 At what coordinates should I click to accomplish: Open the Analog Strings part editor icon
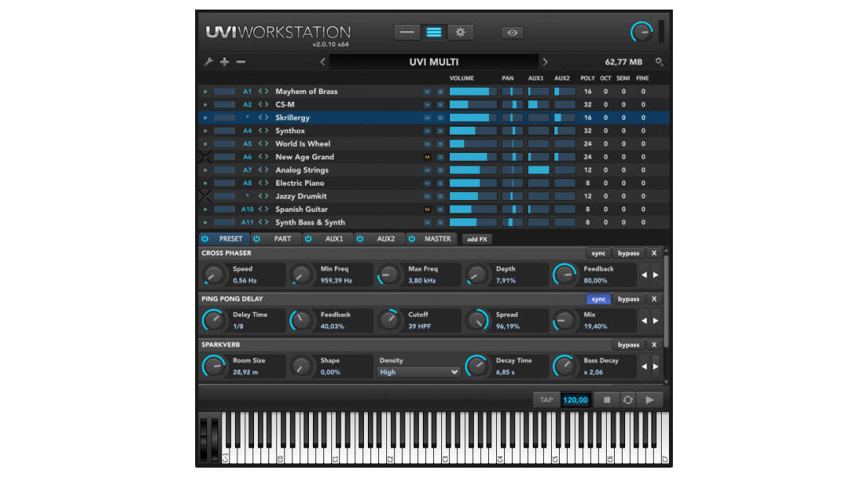[x=440, y=170]
